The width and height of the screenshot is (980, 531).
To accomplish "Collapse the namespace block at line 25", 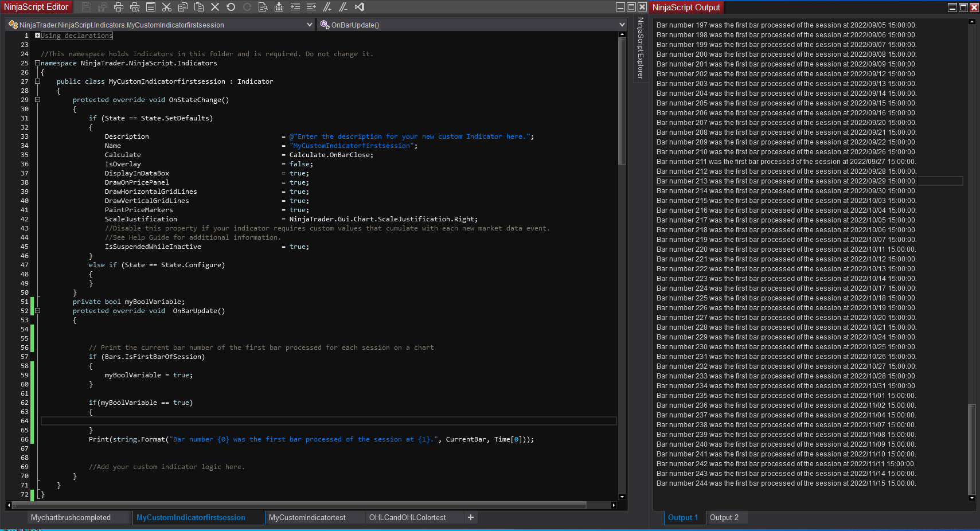I will click(x=37, y=63).
